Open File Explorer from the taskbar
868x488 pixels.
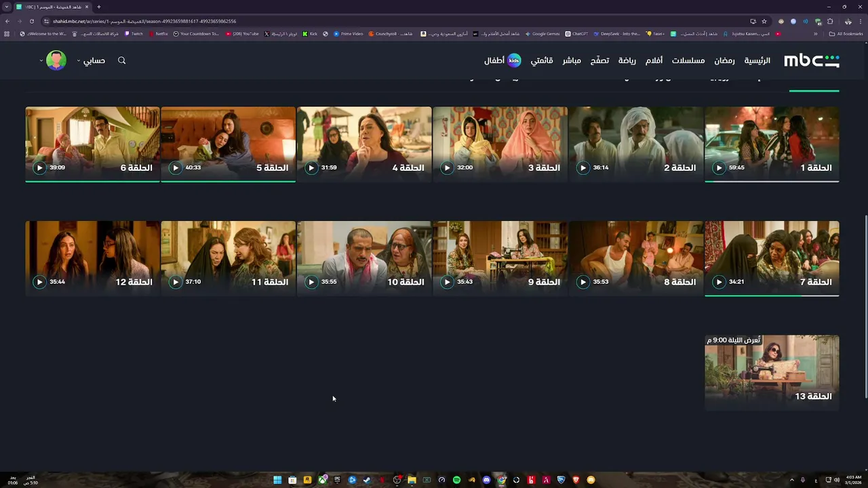point(412,480)
